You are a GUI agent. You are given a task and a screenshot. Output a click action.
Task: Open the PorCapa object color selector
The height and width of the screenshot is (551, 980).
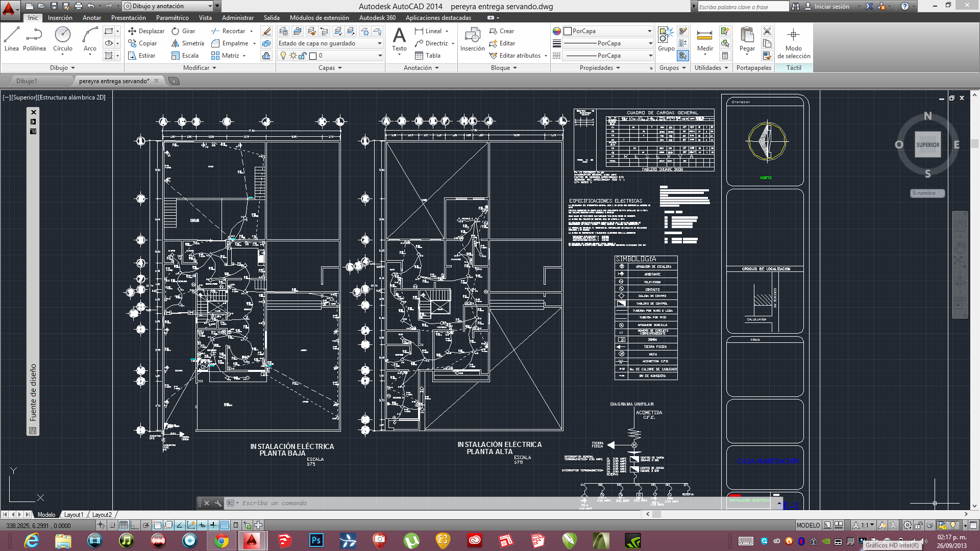click(x=608, y=31)
